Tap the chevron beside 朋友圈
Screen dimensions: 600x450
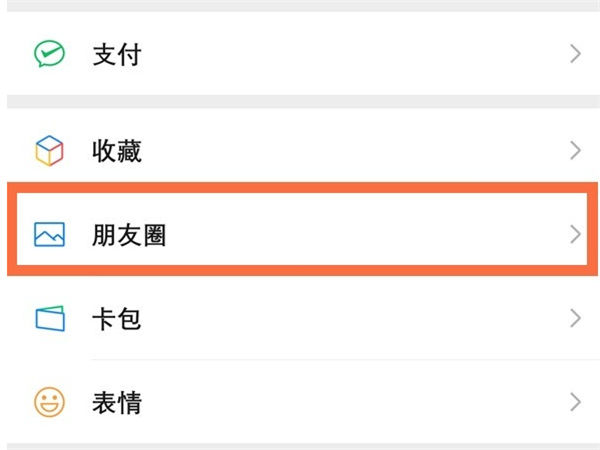(575, 235)
